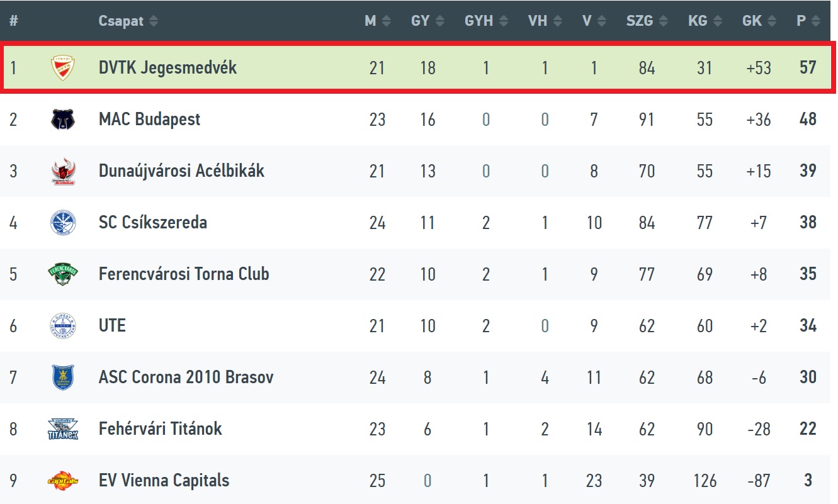838x504 pixels.
Task: Open the EV Vienna Capitals team link
Action: [164, 481]
